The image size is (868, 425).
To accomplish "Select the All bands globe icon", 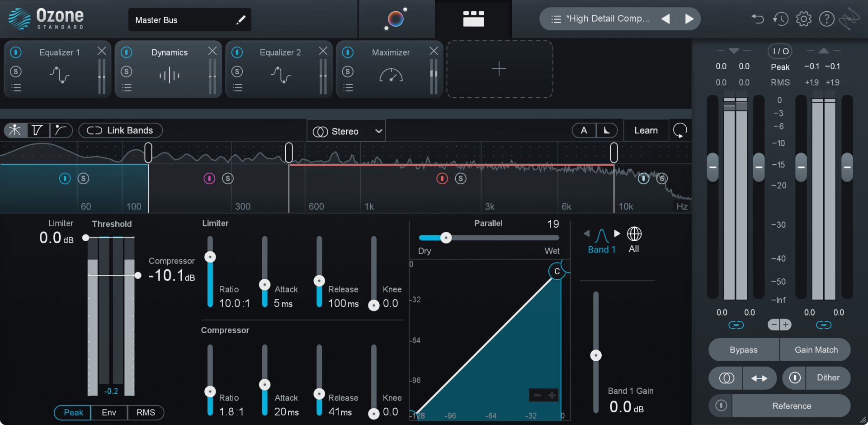I will point(634,234).
